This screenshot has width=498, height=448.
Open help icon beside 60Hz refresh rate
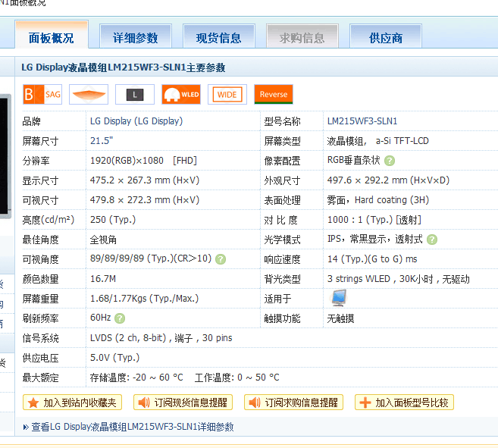[120, 318]
